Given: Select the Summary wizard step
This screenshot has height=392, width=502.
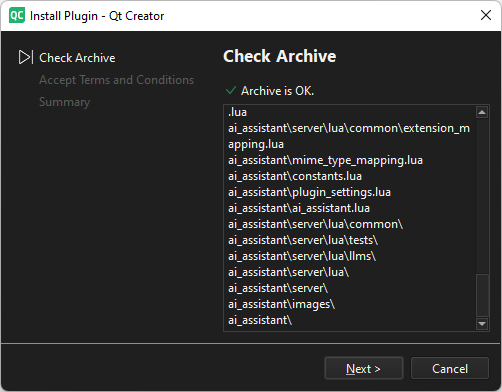Looking at the screenshot, I should coord(64,102).
